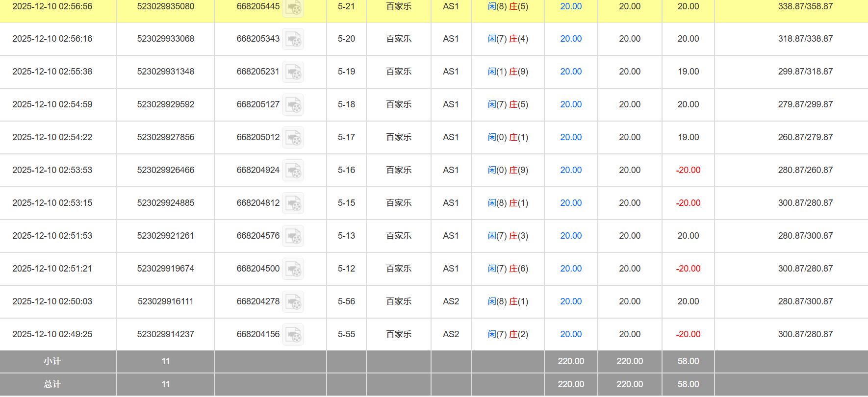Click the 小计 subtotal row label
The width and height of the screenshot is (868, 397).
tap(52, 361)
